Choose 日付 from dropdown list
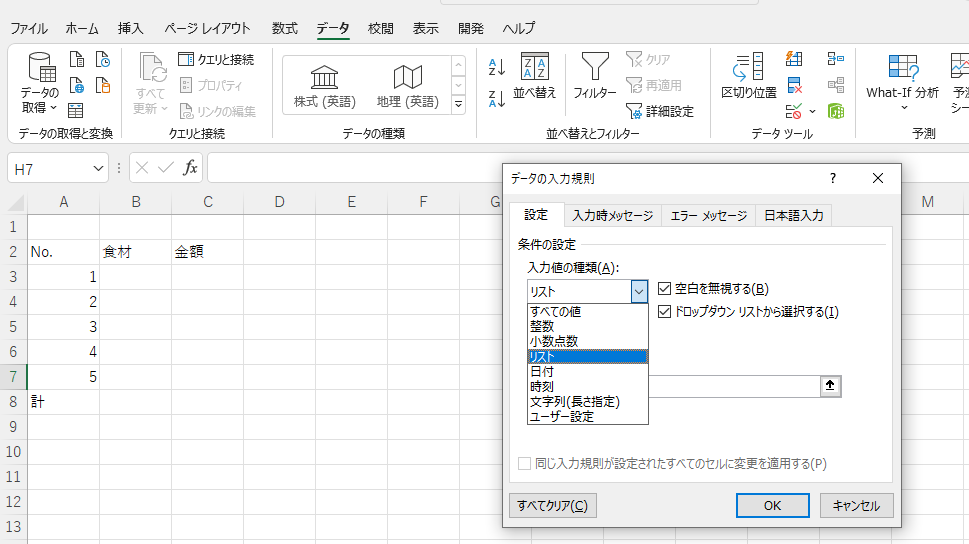The image size is (969, 544). pos(587,372)
